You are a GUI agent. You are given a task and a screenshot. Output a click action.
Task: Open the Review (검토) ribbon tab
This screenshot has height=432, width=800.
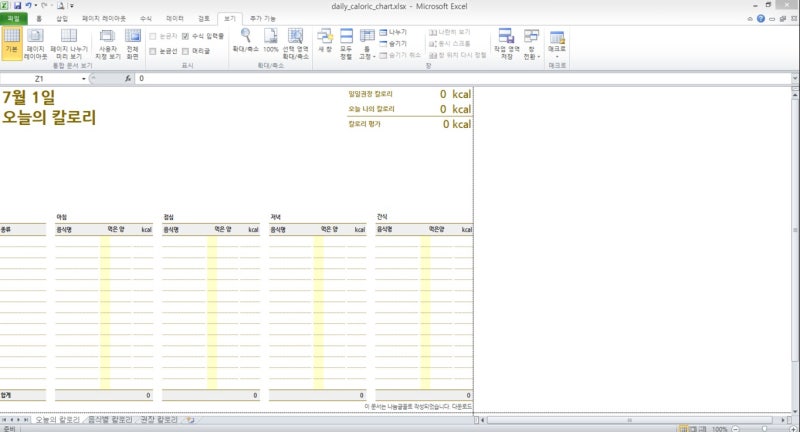[x=204, y=18]
